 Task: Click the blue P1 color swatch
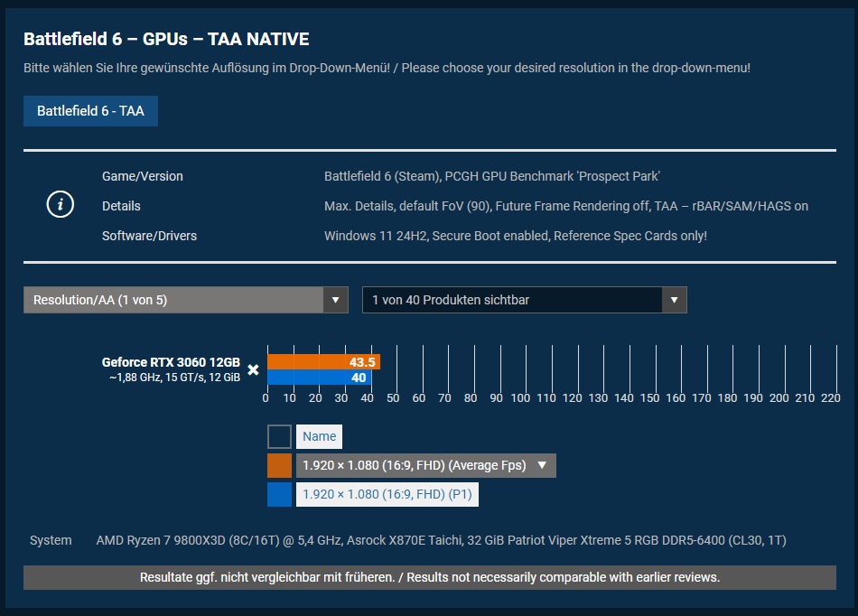click(x=279, y=495)
